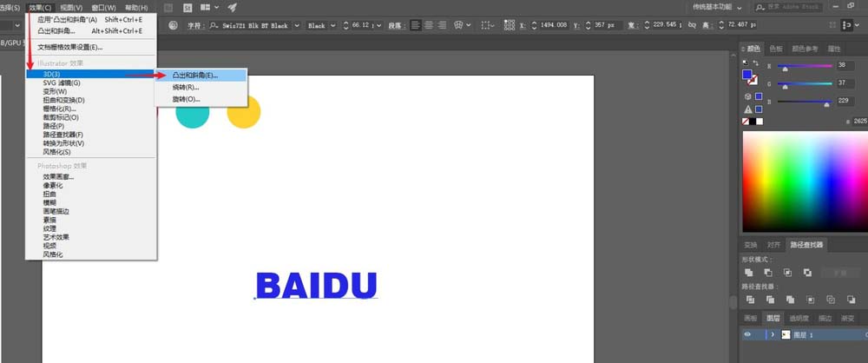Align paragraph text to the left
The width and height of the screenshot is (868, 363).
(x=415, y=25)
